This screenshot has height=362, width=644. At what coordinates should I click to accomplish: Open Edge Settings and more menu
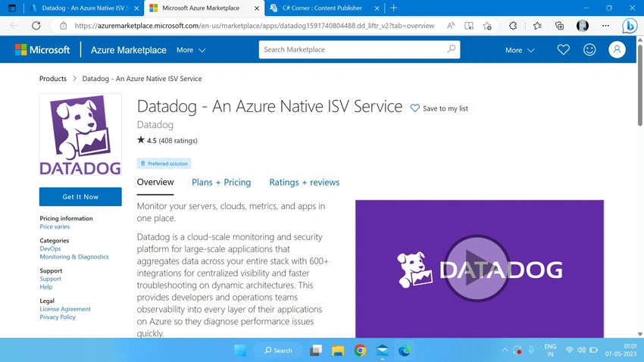[605, 26]
